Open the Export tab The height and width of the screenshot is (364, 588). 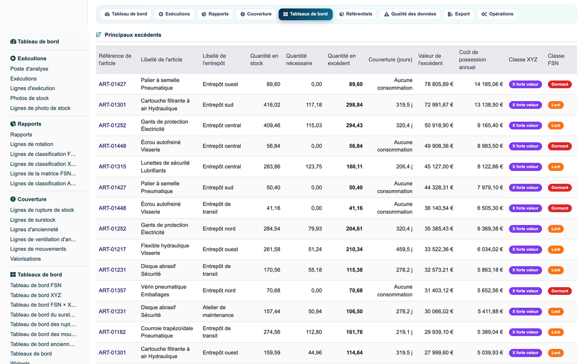coord(459,14)
